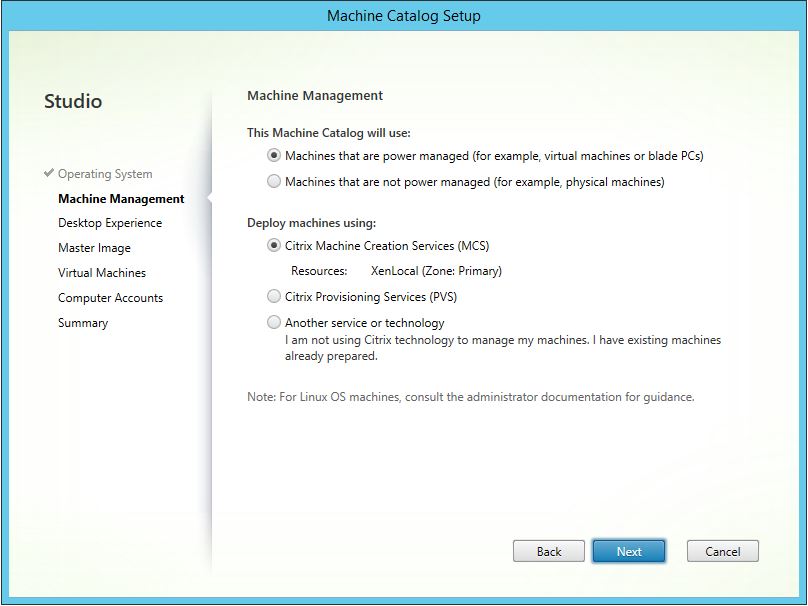Click the Machine Management page heading
The height and width of the screenshot is (606, 808).
[x=314, y=96]
